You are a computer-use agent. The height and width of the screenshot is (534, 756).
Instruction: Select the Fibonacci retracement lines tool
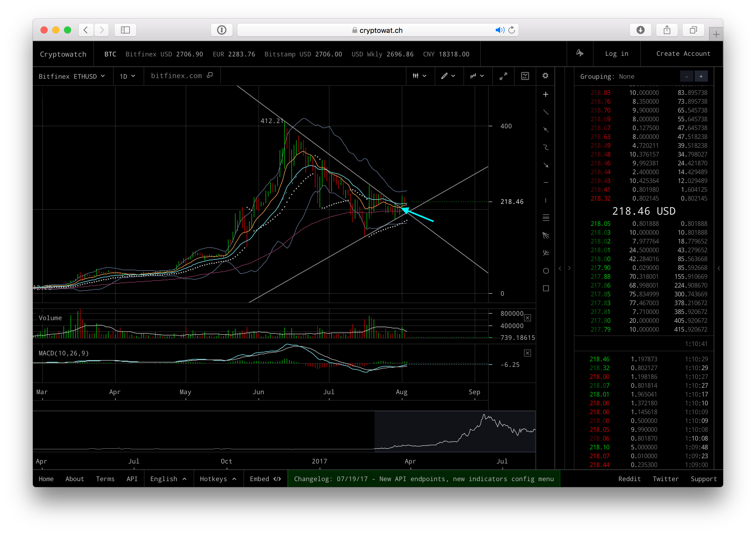[546, 218]
